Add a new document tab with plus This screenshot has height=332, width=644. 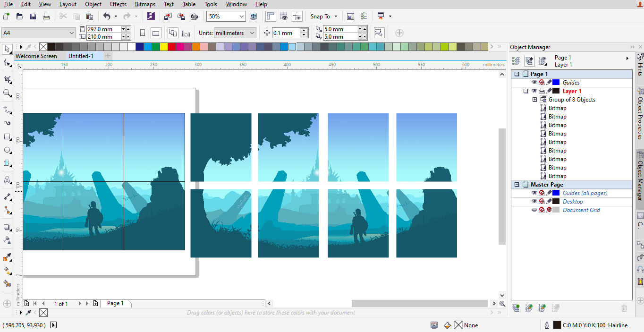click(x=108, y=56)
